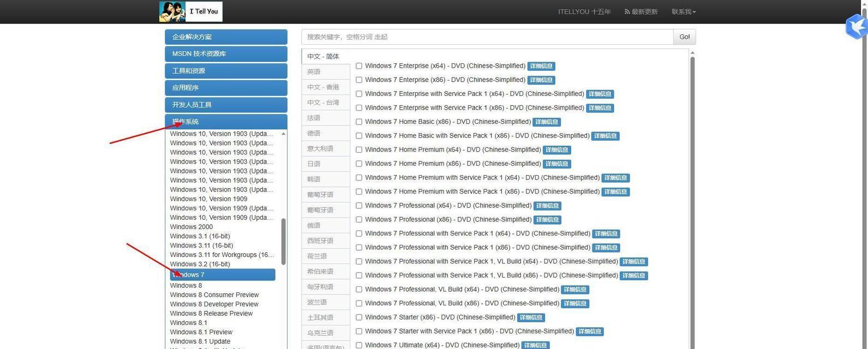Open the 联系我 dropdown menu
868x349 pixels.
pos(684,12)
